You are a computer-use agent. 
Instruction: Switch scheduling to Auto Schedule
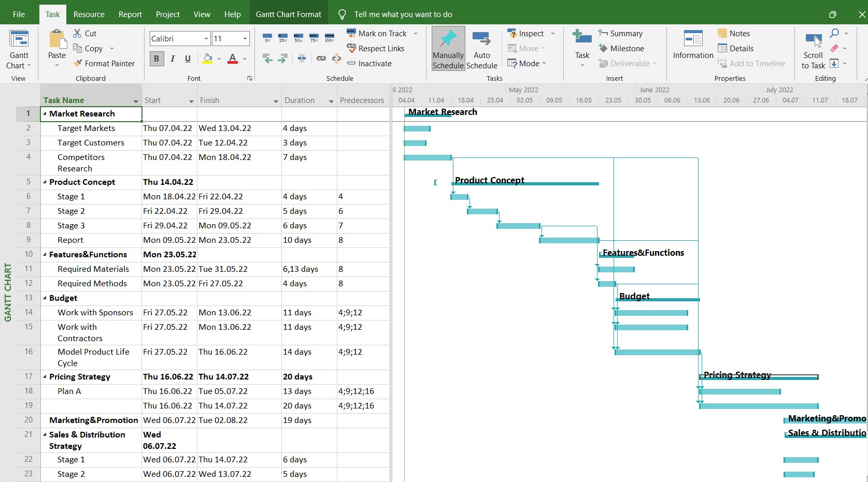click(x=482, y=48)
